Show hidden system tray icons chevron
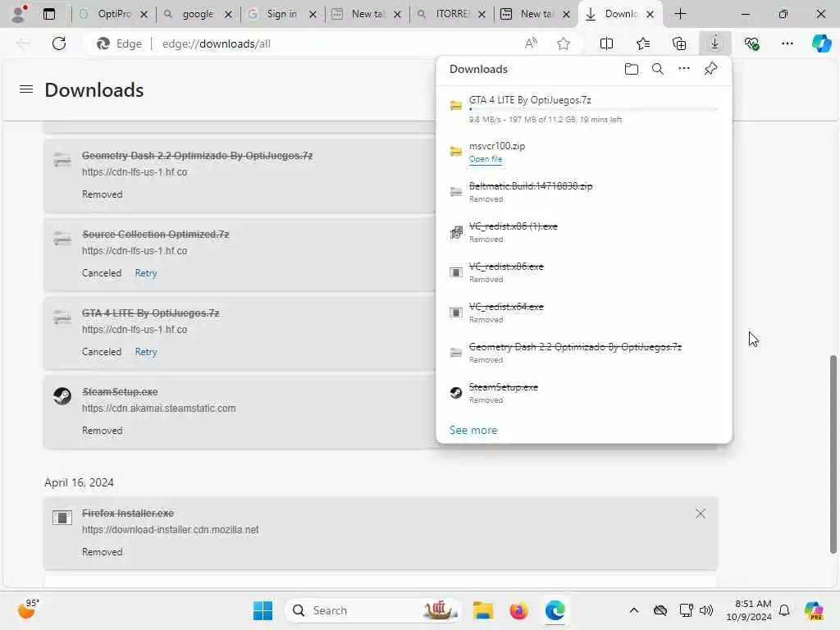Image resolution: width=840 pixels, height=630 pixels. (x=634, y=610)
